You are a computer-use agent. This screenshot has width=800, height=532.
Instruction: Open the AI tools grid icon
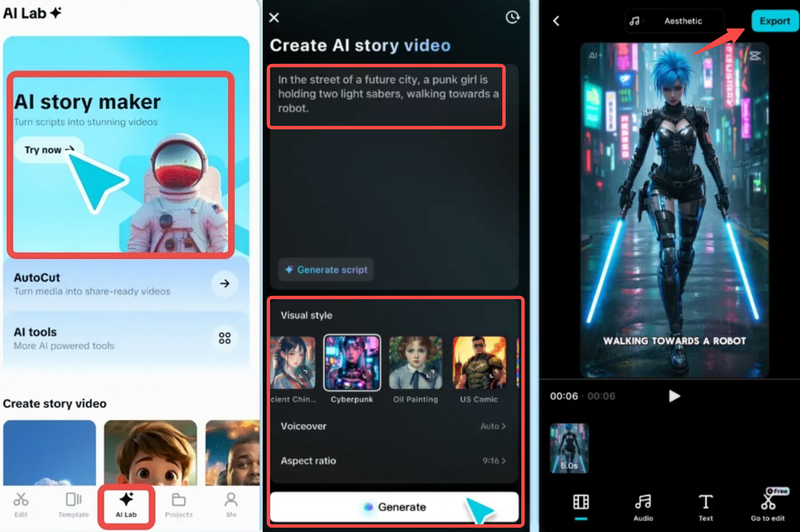(224, 338)
